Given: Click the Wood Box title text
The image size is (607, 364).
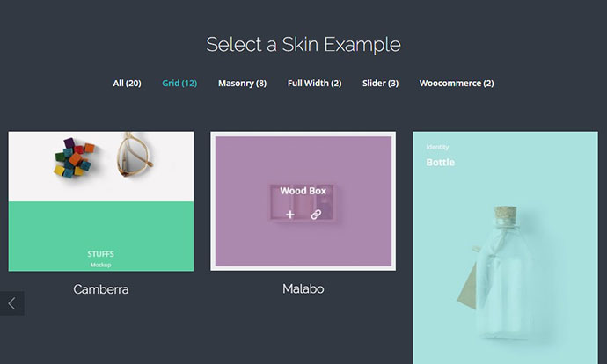Looking at the screenshot, I should point(303,191).
